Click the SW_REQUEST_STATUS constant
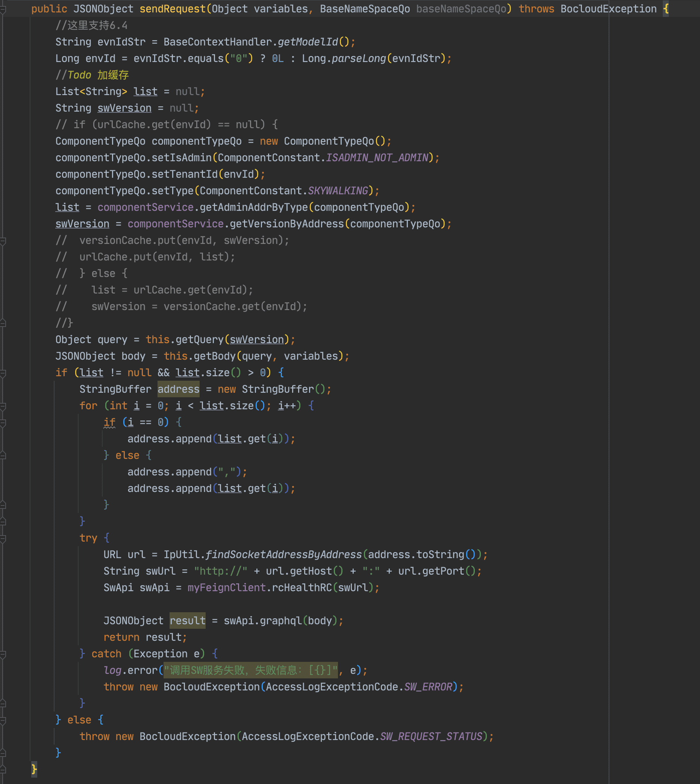 point(431,736)
